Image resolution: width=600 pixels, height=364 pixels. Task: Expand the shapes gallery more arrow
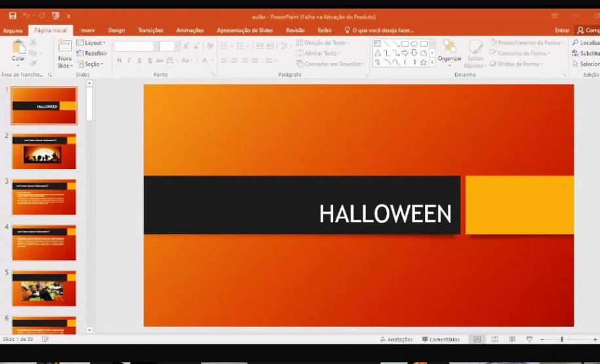tap(432, 63)
